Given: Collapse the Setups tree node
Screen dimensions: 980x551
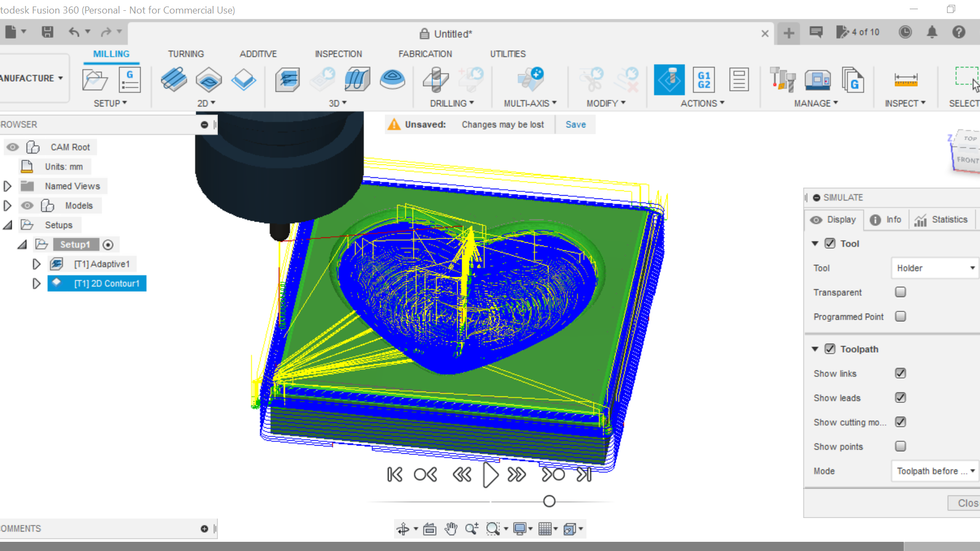Looking at the screenshot, I should pyautogui.click(x=8, y=225).
